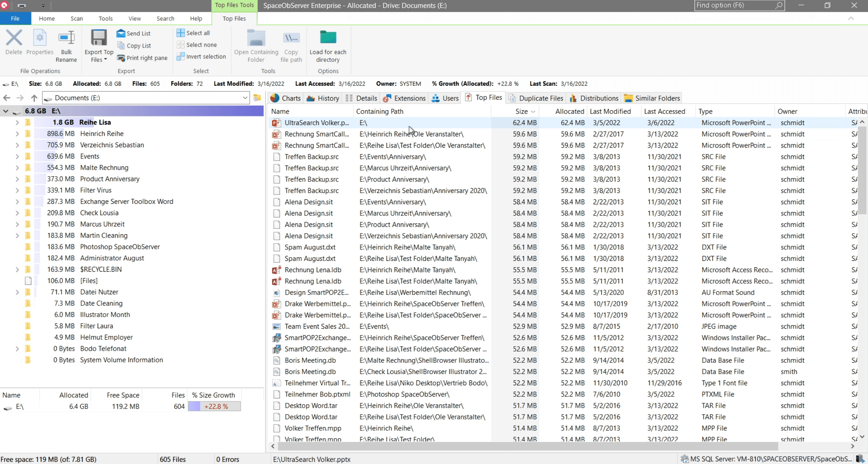Open the Scan ribbon menu
This screenshot has height=464, width=868.
[x=76, y=18]
